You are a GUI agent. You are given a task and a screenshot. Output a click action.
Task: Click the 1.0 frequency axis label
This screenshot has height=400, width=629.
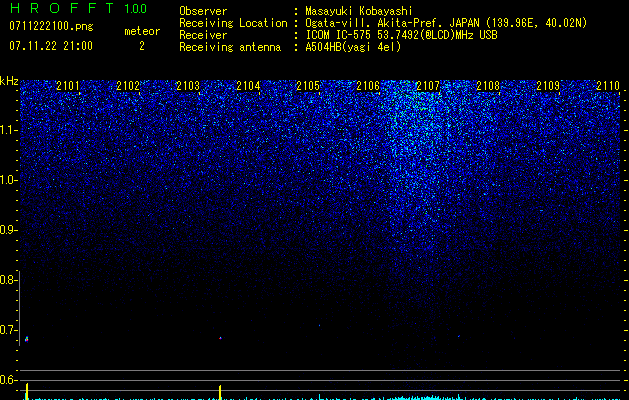8,180
